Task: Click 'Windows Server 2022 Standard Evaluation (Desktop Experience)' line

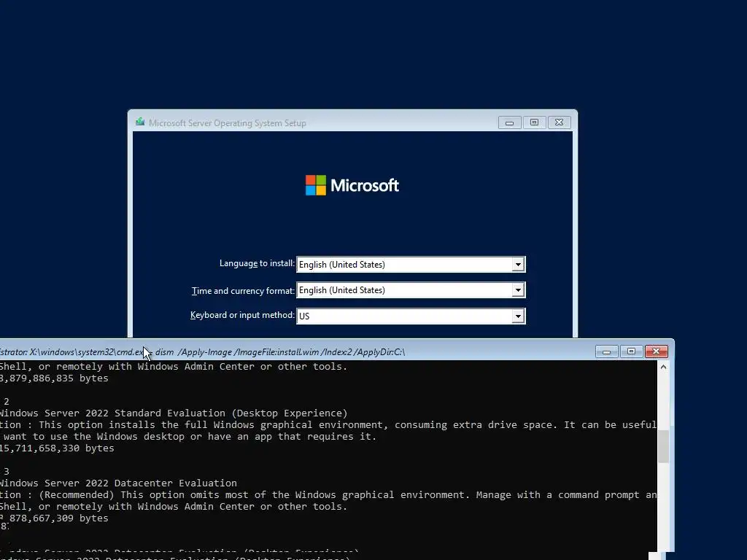Action: (x=174, y=413)
